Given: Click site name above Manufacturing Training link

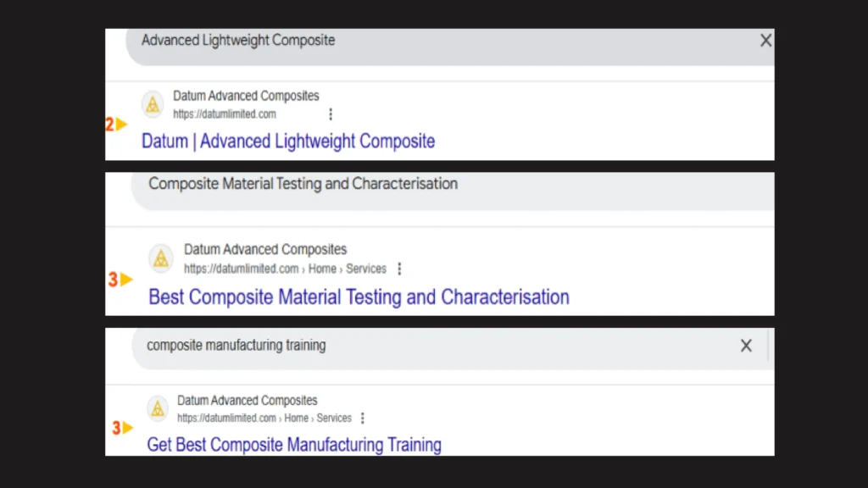Looking at the screenshot, I should click(248, 401).
